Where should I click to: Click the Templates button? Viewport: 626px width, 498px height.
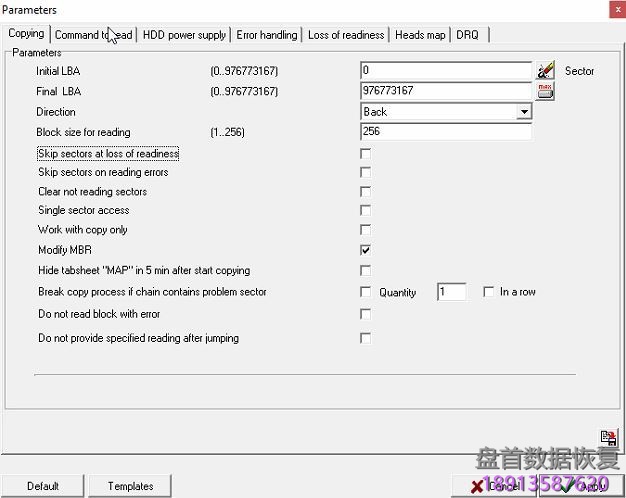(131, 486)
